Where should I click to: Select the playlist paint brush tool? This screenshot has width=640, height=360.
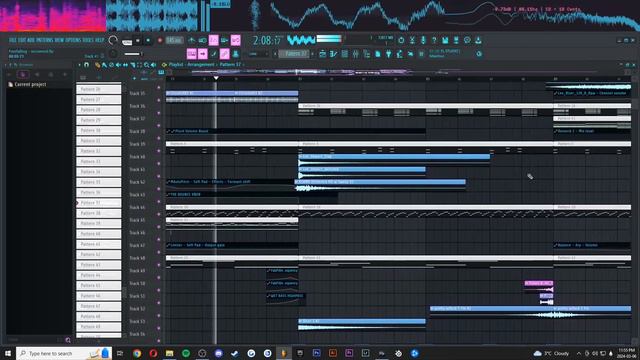point(104,65)
